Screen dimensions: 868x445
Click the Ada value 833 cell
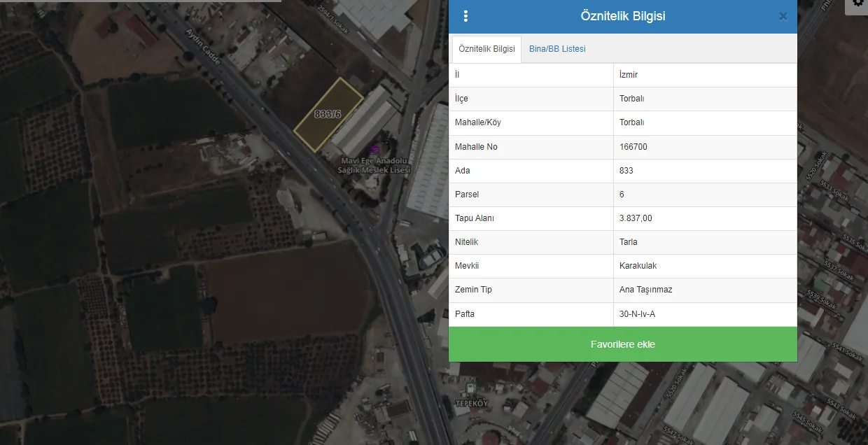pos(626,171)
